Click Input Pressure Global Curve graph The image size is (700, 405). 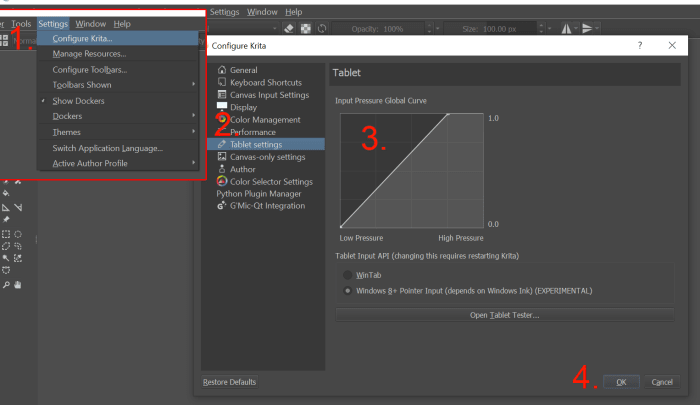(412, 171)
